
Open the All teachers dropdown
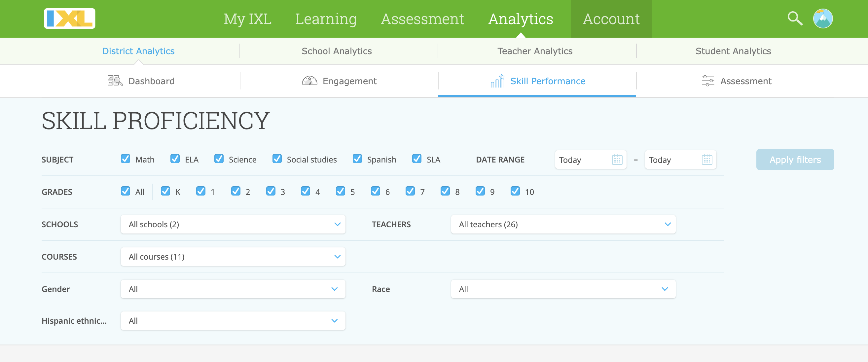tap(563, 224)
